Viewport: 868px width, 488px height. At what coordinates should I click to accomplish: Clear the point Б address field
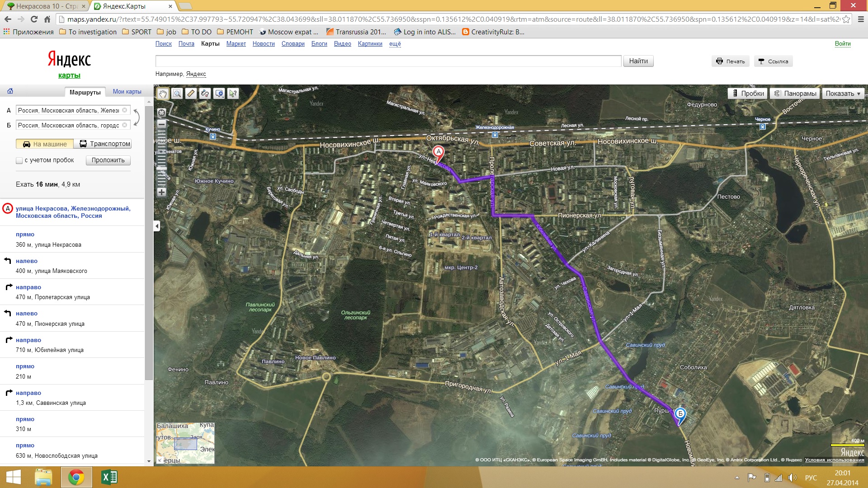(x=125, y=125)
